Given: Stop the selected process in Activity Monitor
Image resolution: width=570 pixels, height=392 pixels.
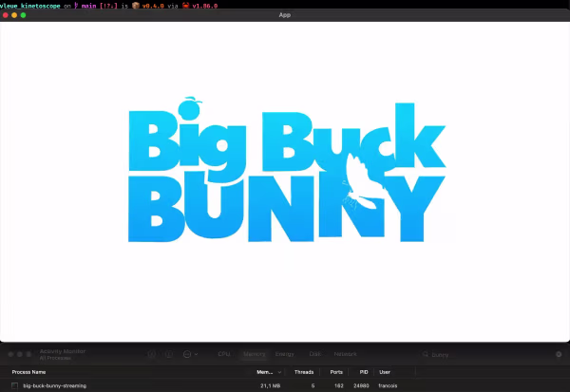Looking at the screenshot, I should coord(152,354).
